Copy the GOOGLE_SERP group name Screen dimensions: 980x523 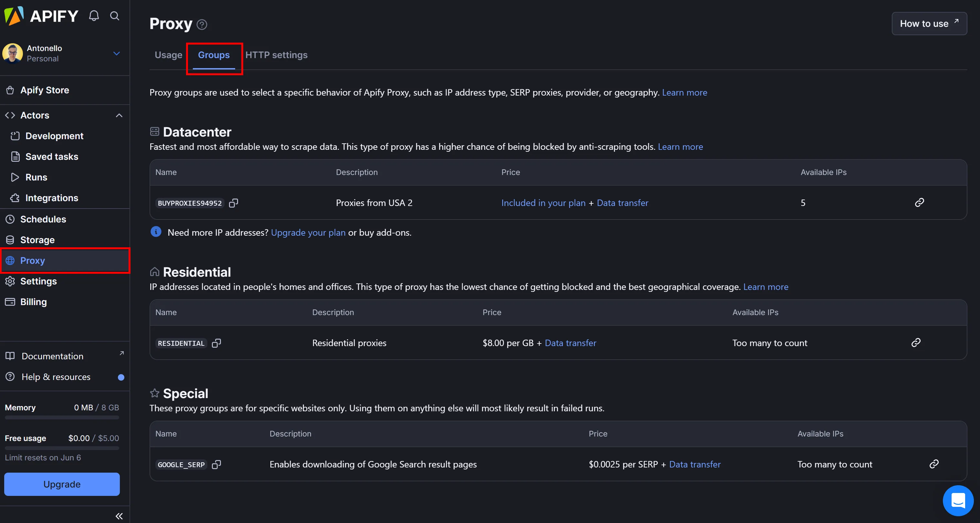tap(216, 465)
